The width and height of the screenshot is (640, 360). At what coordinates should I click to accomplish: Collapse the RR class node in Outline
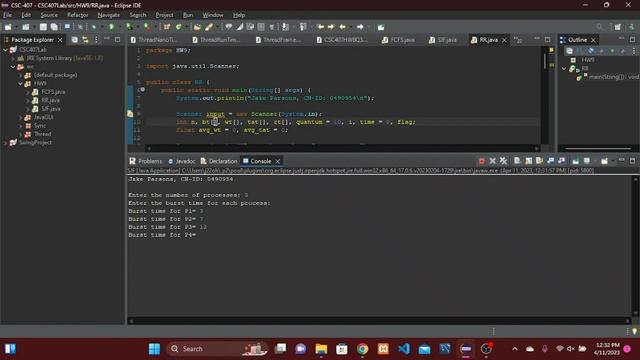(x=564, y=68)
